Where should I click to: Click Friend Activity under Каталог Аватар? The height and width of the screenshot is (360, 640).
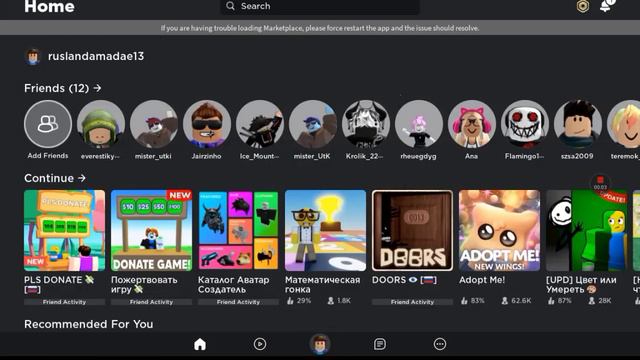238,302
